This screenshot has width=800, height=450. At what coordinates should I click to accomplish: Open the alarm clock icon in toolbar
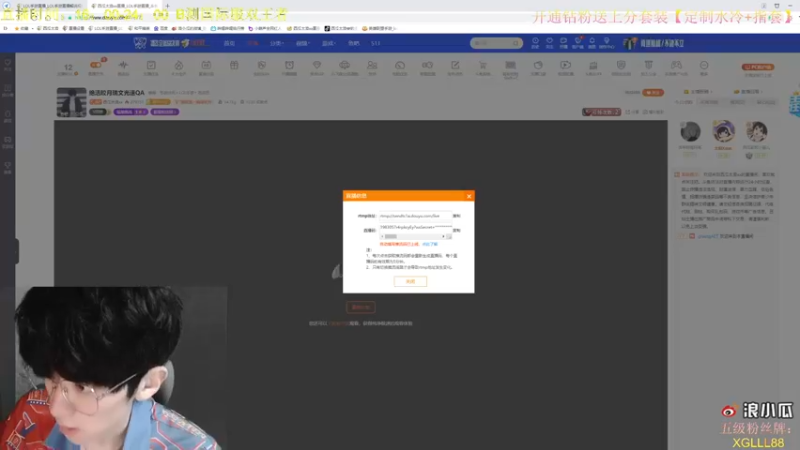(x=289, y=67)
